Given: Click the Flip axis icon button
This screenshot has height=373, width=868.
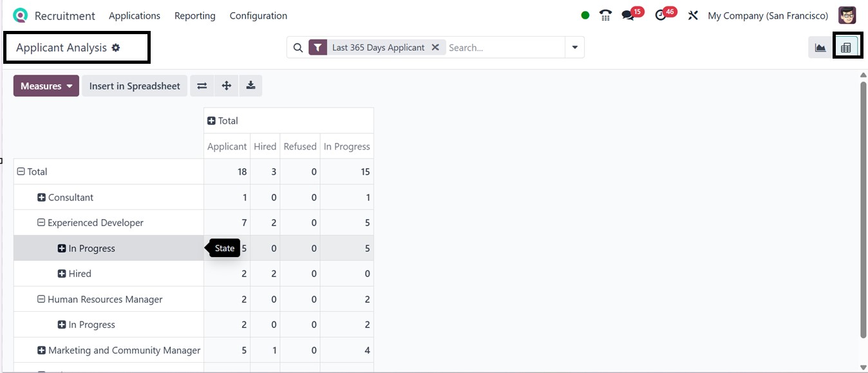Looking at the screenshot, I should 202,86.
